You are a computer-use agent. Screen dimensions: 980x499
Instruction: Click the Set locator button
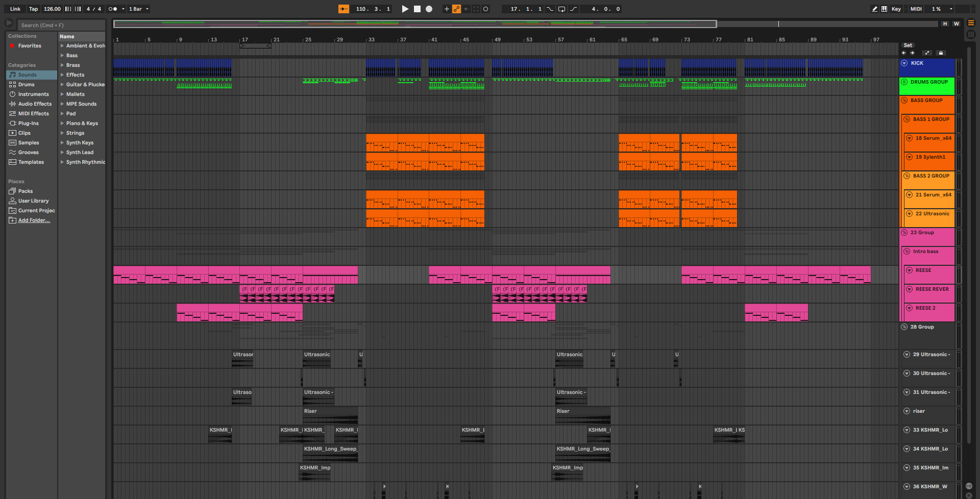pos(908,45)
